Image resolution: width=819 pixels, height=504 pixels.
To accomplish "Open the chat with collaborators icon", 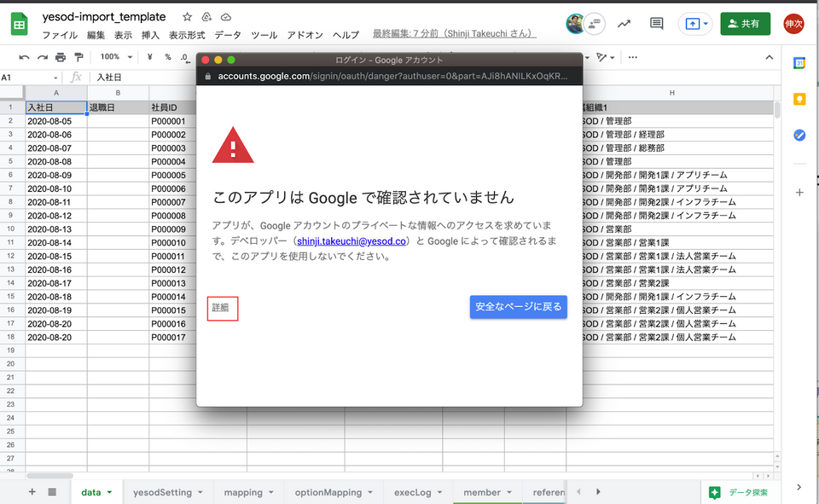I will pos(595,24).
